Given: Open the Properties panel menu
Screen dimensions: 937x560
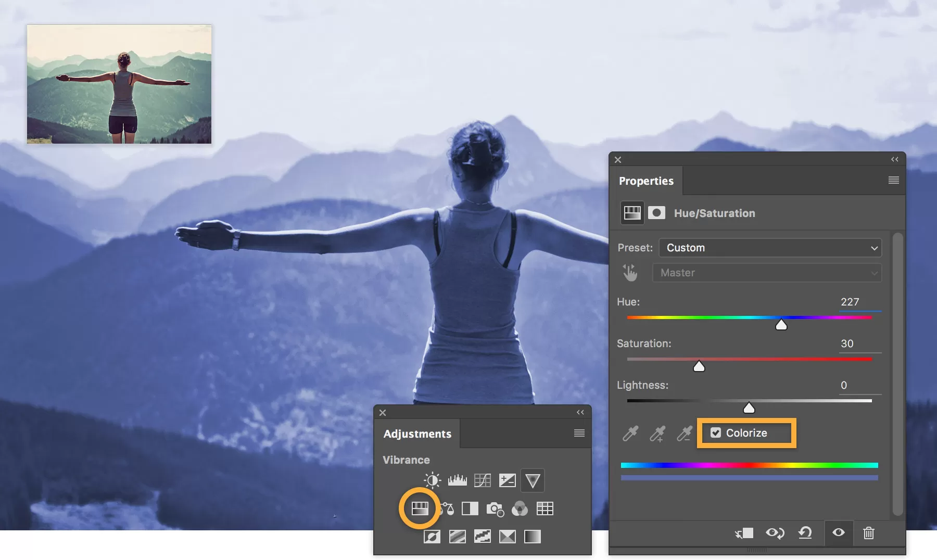Looking at the screenshot, I should pos(893,180).
